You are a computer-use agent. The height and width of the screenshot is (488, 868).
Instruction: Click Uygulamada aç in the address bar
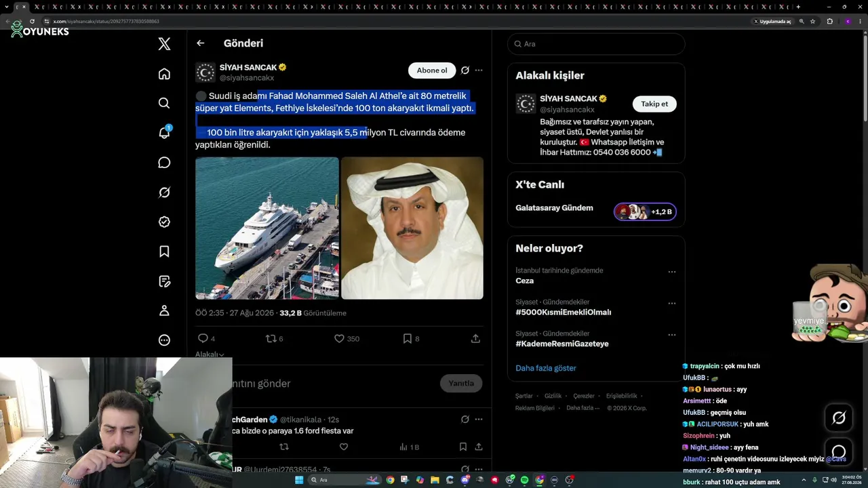pyautogui.click(x=772, y=21)
